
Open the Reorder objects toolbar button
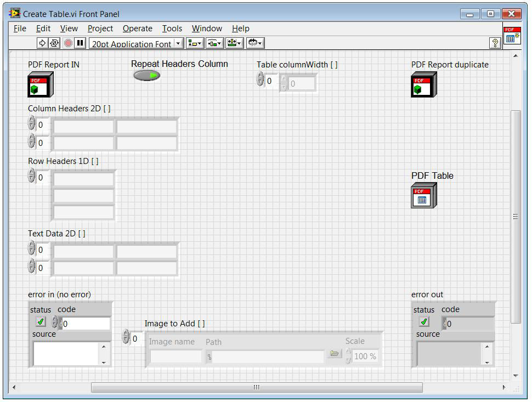255,43
